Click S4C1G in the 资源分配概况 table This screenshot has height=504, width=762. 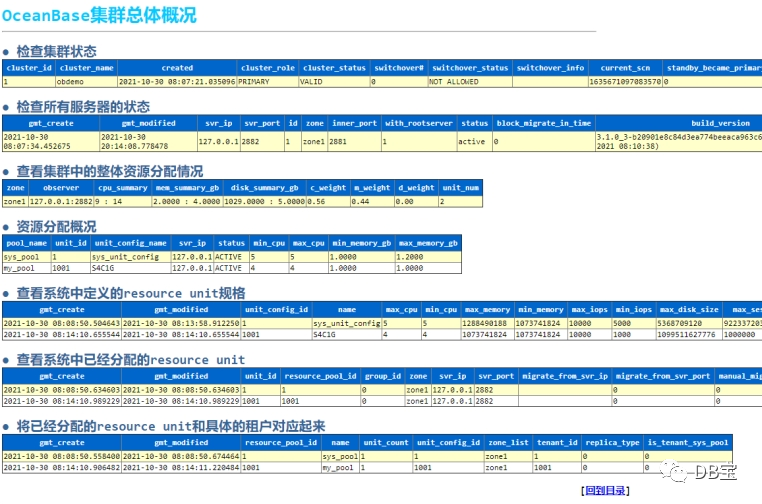(x=130, y=268)
